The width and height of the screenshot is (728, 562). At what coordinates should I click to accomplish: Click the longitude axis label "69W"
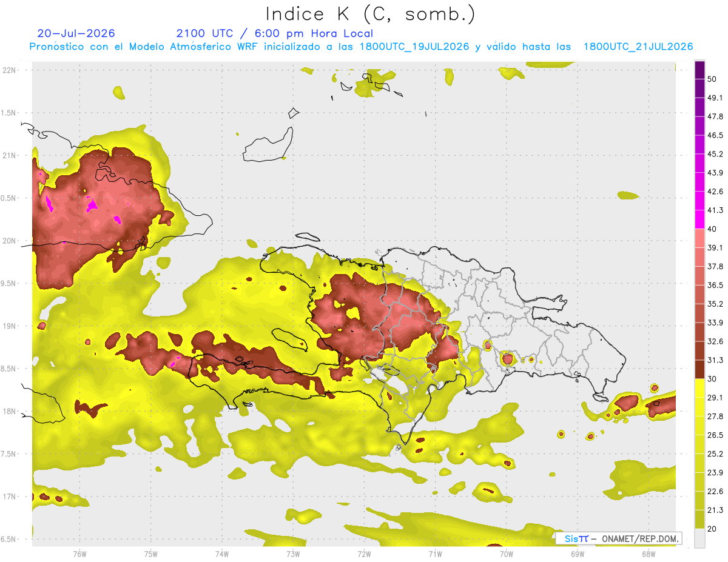578,555
